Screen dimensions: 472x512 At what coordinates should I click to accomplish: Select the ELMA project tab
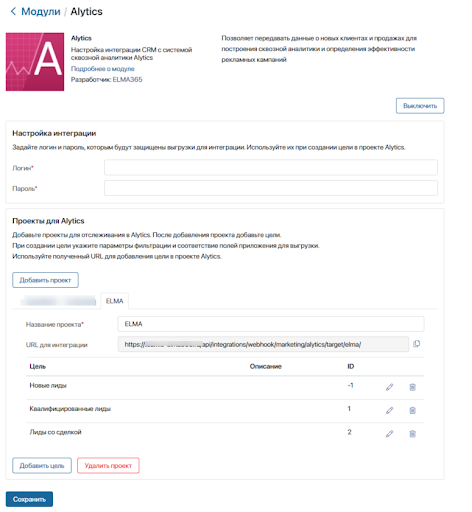(x=114, y=301)
